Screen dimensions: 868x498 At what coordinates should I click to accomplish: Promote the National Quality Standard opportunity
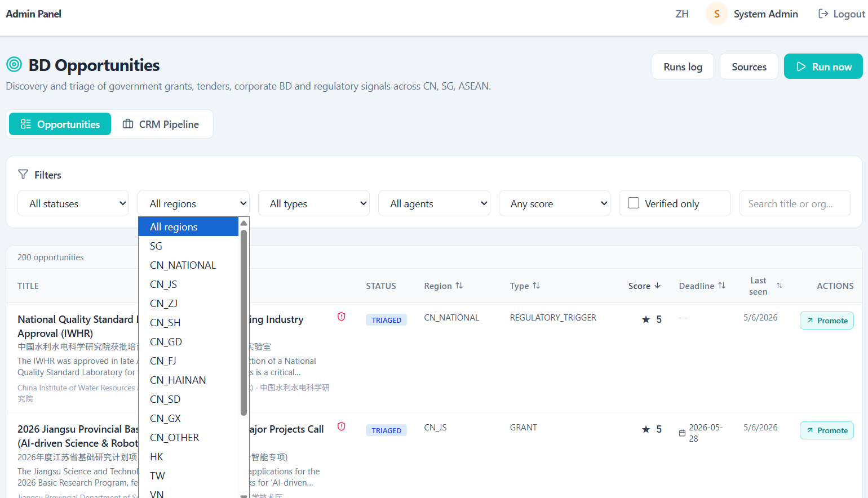tap(827, 321)
